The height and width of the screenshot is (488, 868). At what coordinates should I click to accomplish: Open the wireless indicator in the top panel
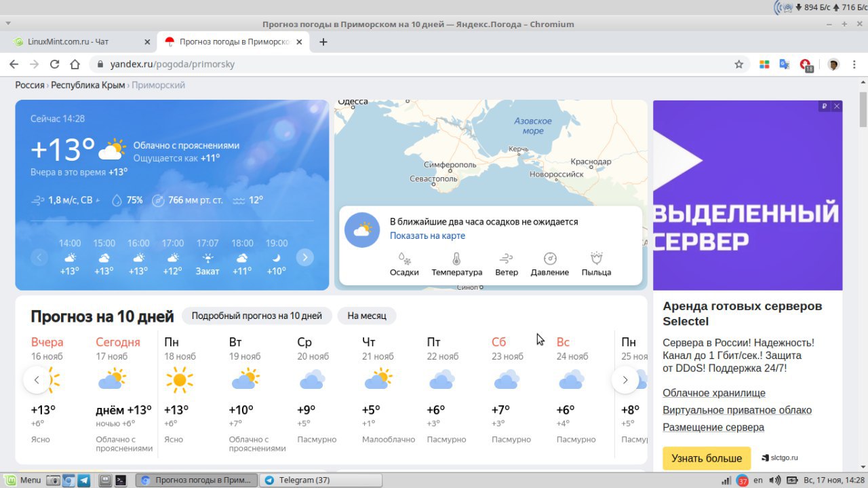785,7
